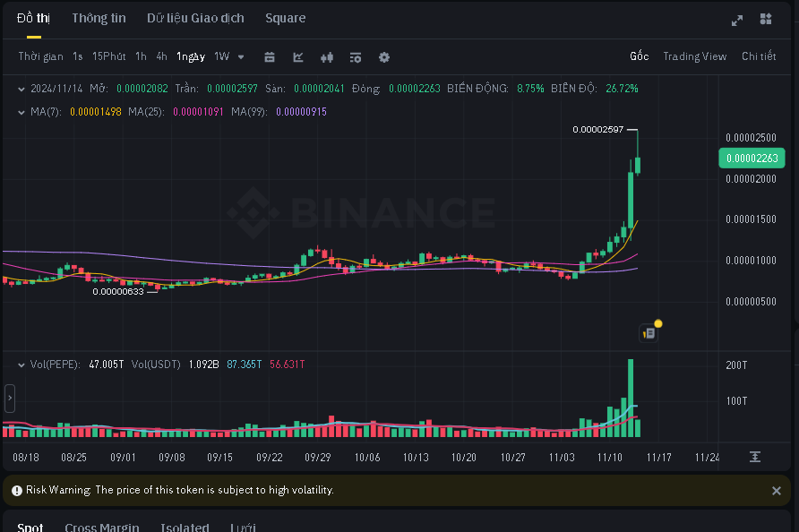
Task: Reset chart scale icon beside date axis
Action: (x=755, y=457)
